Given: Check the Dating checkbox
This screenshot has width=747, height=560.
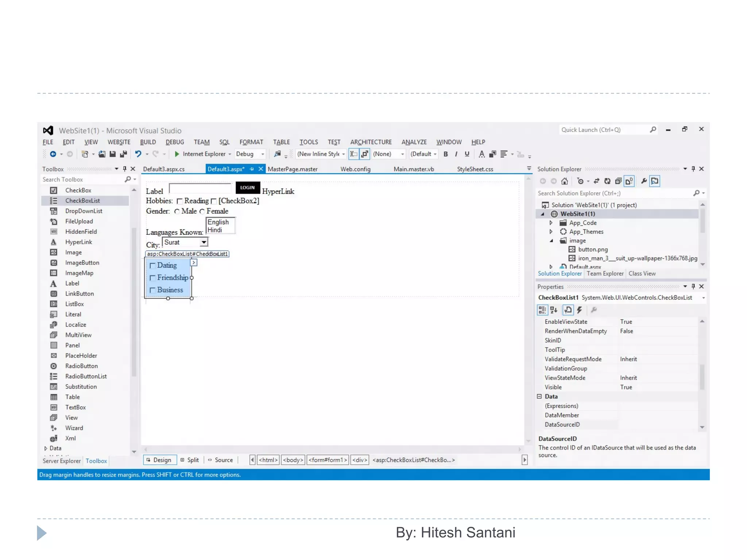Looking at the screenshot, I should pos(153,266).
